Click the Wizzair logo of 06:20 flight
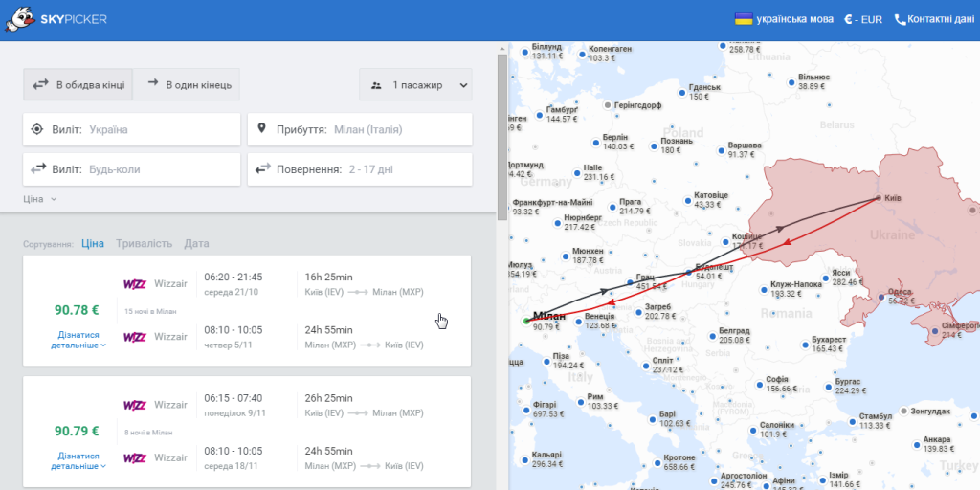Viewport: 980px width, 490px height. coord(135,283)
